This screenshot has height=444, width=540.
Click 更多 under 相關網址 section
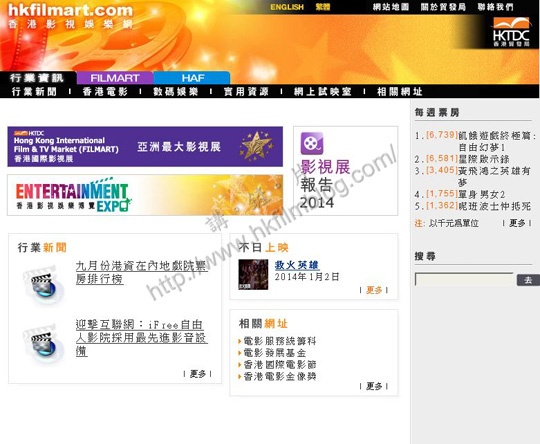tap(374, 386)
